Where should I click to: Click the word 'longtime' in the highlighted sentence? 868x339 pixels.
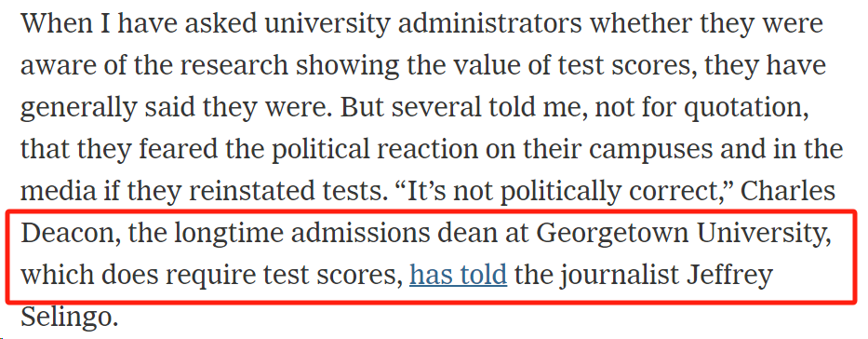229,234
